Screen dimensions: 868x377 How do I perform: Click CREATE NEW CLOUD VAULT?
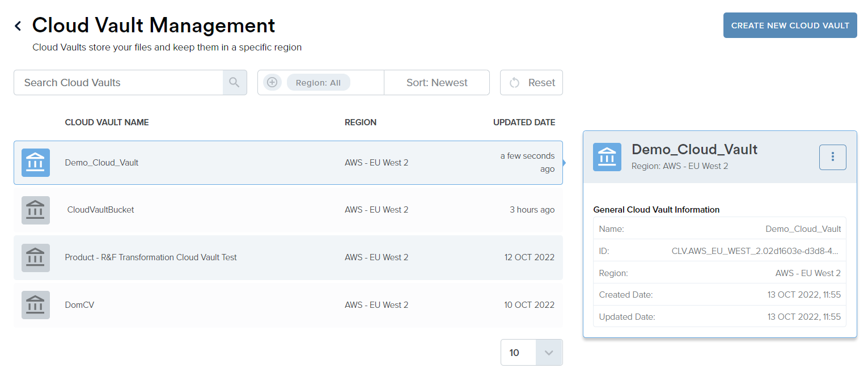click(790, 25)
